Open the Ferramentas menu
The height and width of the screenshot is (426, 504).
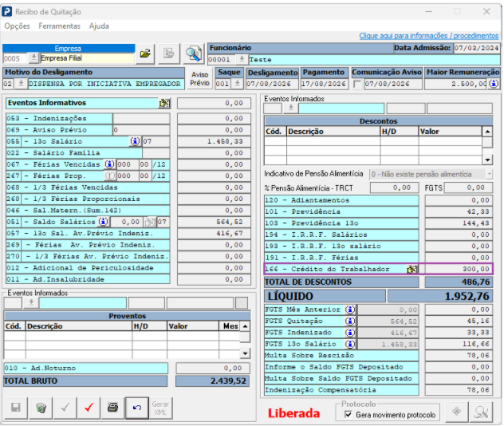point(60,26)
